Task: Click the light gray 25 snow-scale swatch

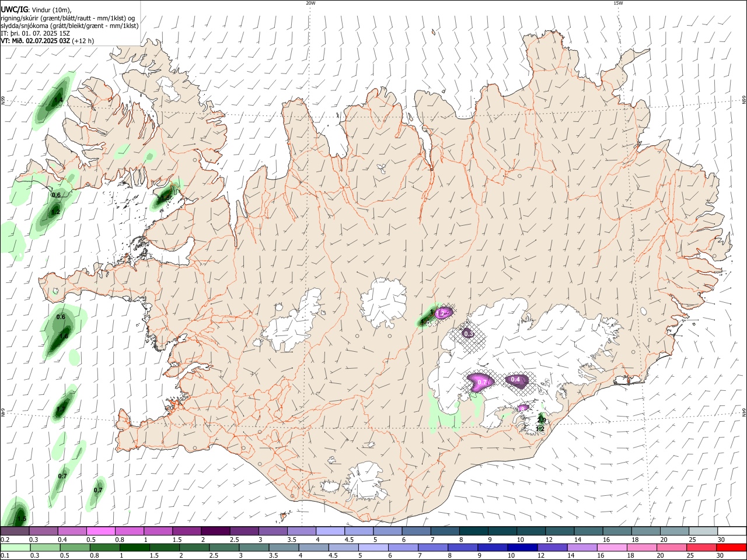Action: point(703,531)
